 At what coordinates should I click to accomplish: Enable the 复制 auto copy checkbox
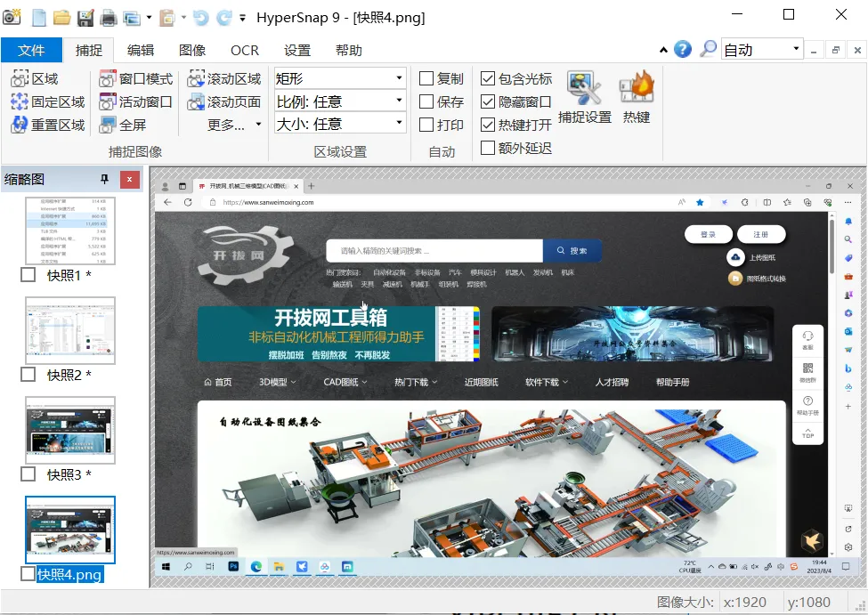click(426, 78)
